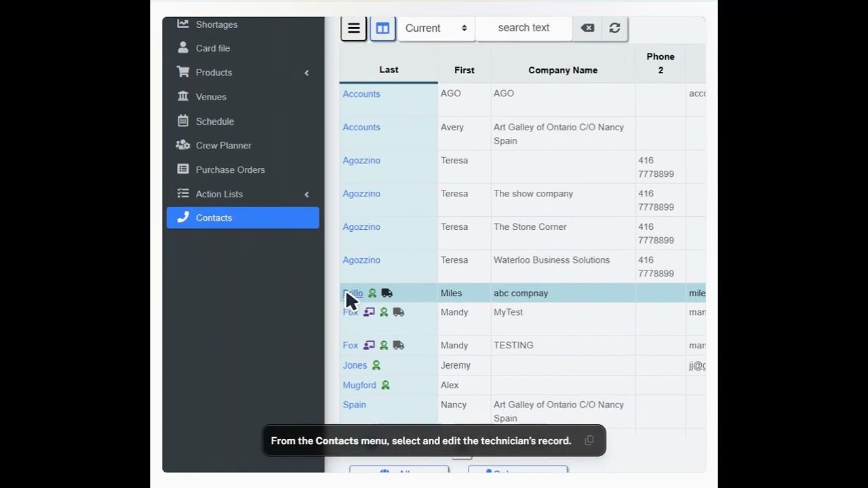Select the 'MyTest' company cell

pos(563,319)
